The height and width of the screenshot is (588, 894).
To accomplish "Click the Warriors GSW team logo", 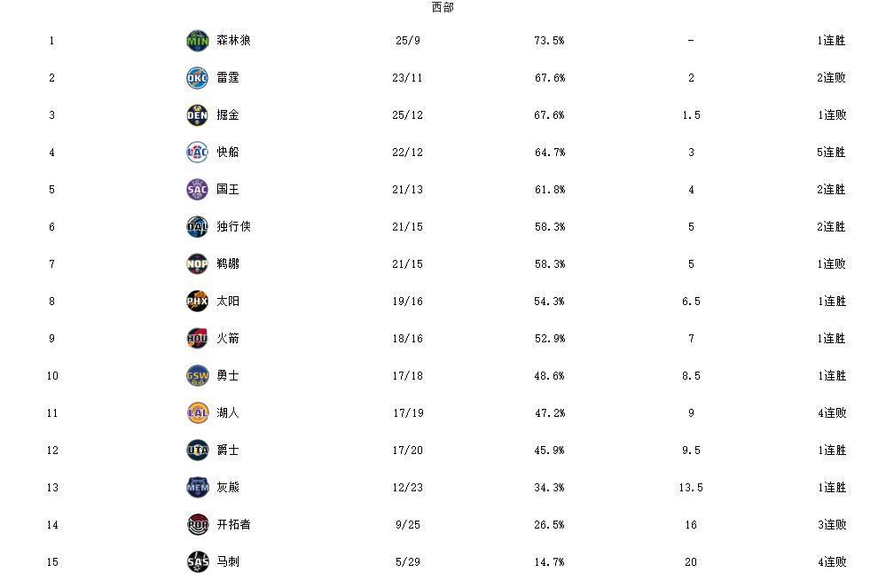I will click(x=197, y=376).
